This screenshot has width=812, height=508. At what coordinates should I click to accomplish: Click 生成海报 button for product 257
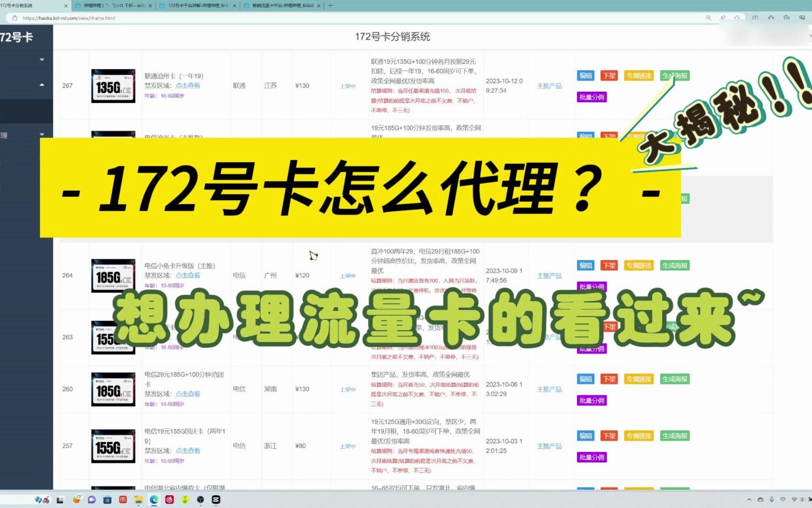click(675, 436)
